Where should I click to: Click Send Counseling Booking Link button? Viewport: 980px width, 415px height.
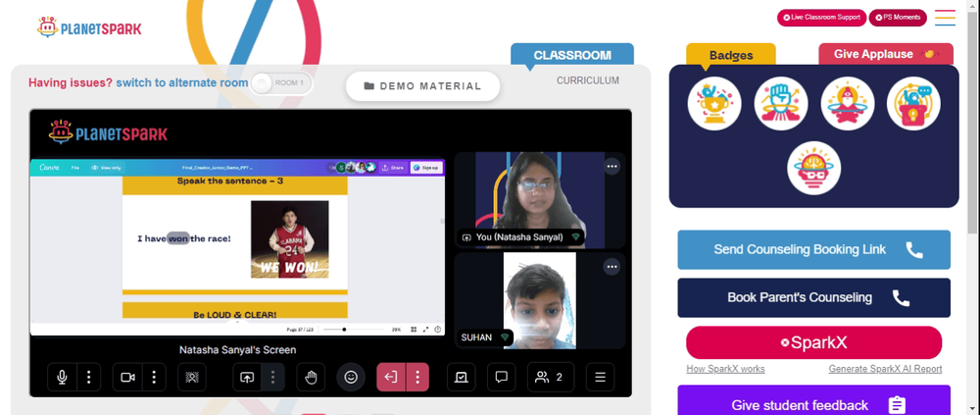(x=813, y=250)
